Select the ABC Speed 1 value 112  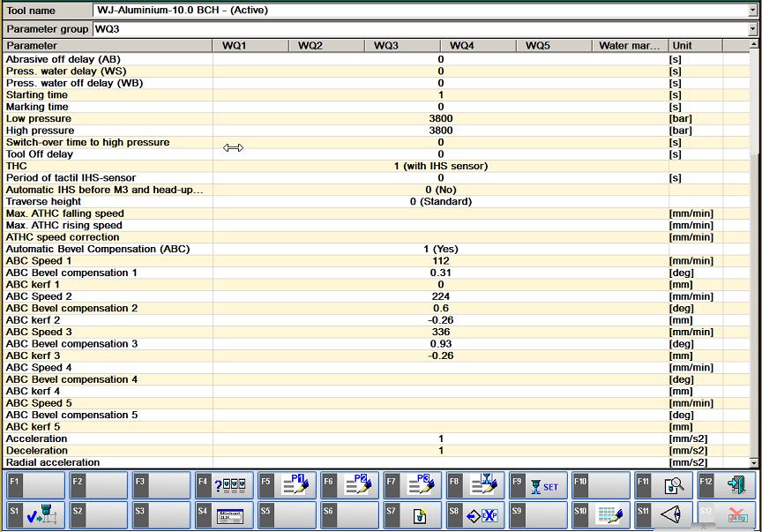pos(441,260)
